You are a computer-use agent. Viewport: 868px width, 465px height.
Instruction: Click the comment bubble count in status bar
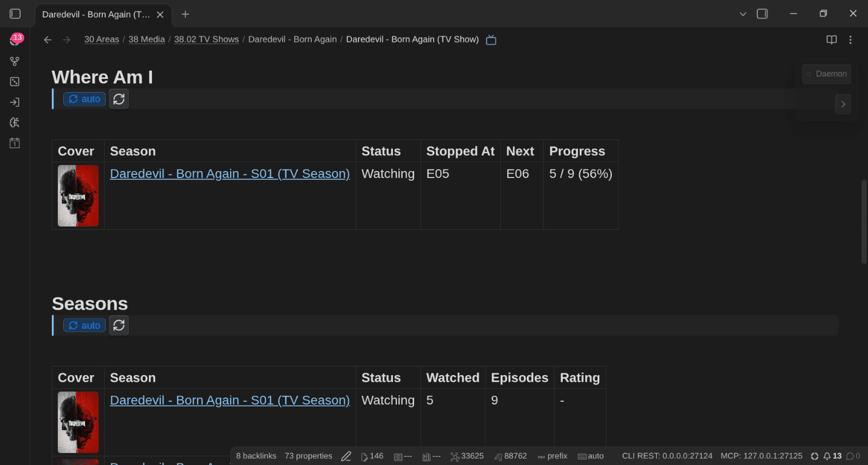click(853, 456)
